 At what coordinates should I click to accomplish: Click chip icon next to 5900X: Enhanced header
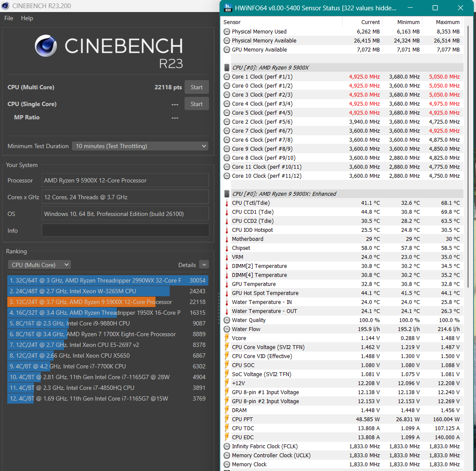227,194
